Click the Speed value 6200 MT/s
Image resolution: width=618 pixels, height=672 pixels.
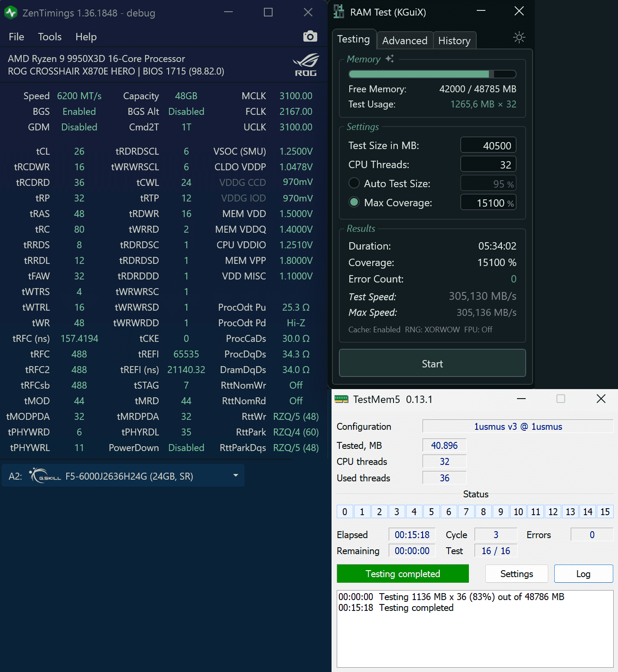(x=79, y=96)
